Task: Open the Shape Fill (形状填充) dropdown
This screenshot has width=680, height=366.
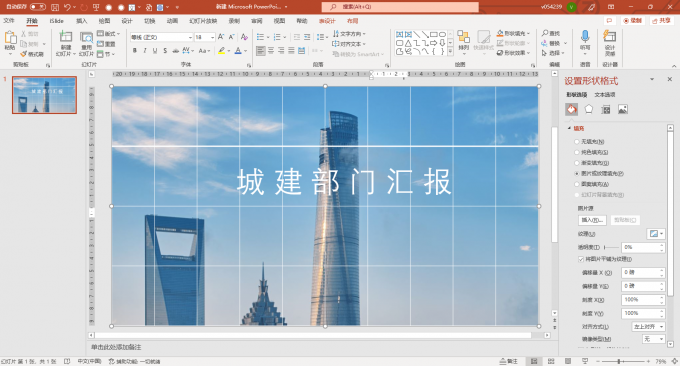Action: pyautogui.click(x=513, y=33)
